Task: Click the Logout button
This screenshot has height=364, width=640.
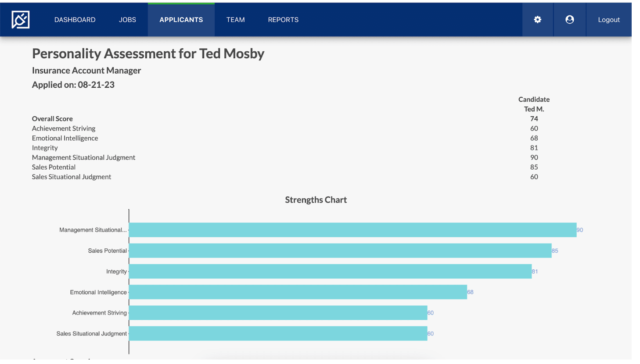Action: [608, 20]
